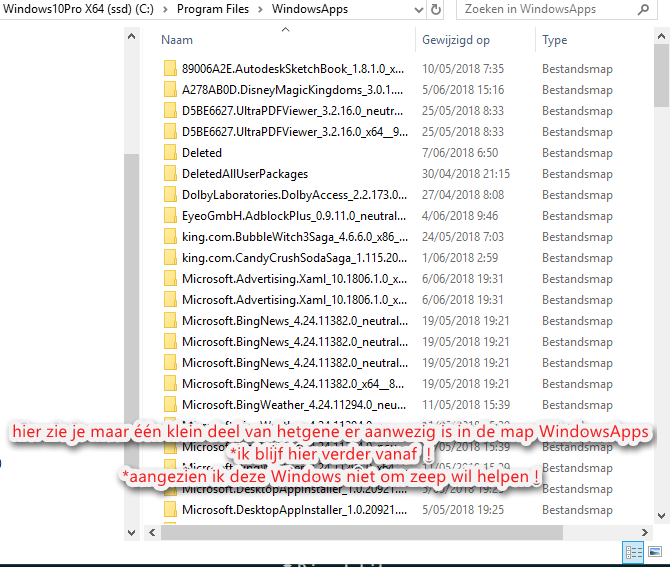Screen dimensions: 670x567
Task: Click navigation pane scroll down arrow
Action: [132, 532]
